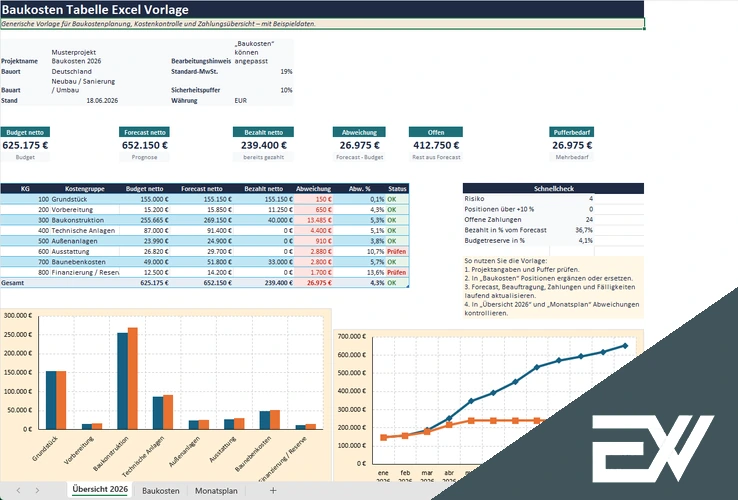
Task: Click the orange line marker at ene
Action: (x=384, y=437)
